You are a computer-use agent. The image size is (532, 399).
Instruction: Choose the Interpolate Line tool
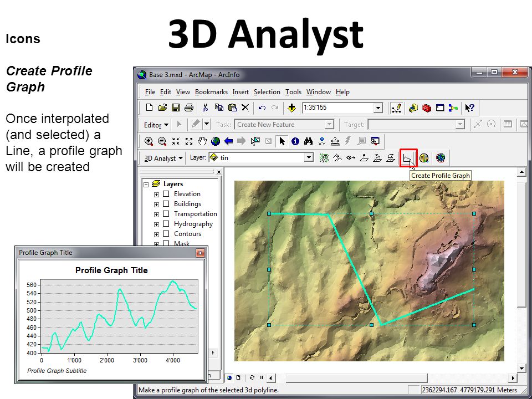[x=377, y=158]
